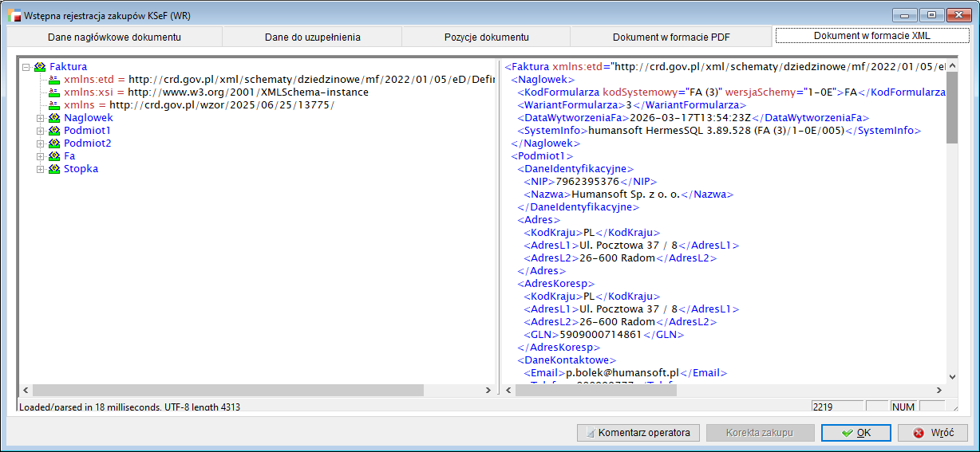Click the Podmiot2 element icon in tree

tap(54, 143)
